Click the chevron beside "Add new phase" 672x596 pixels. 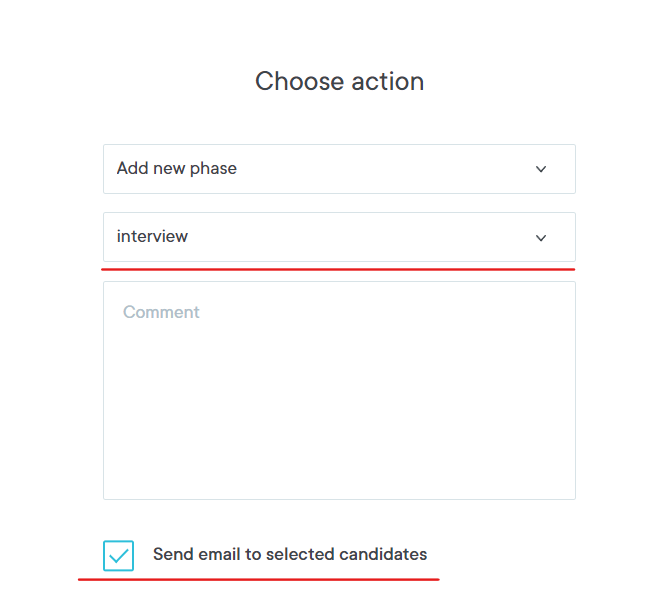[541, 169]
